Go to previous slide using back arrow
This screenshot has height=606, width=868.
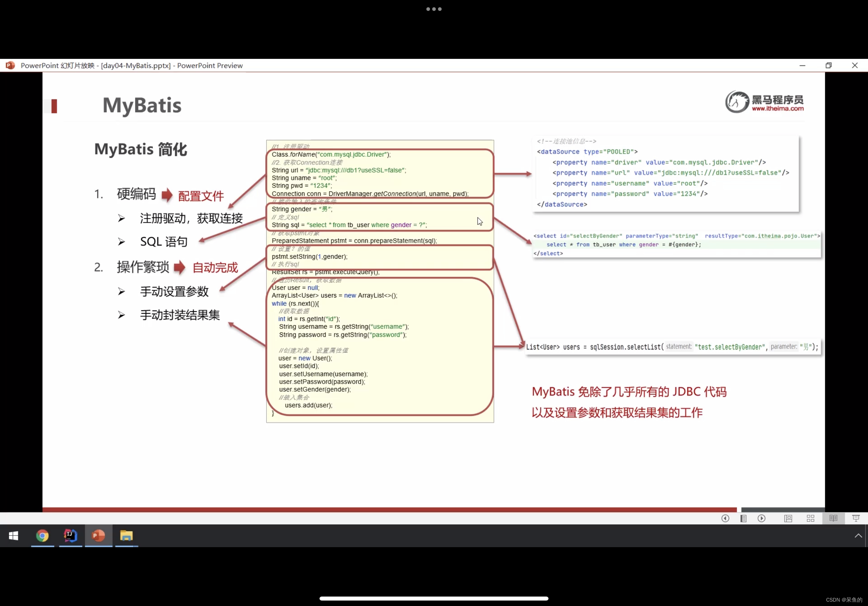click(x=725, y=518)
